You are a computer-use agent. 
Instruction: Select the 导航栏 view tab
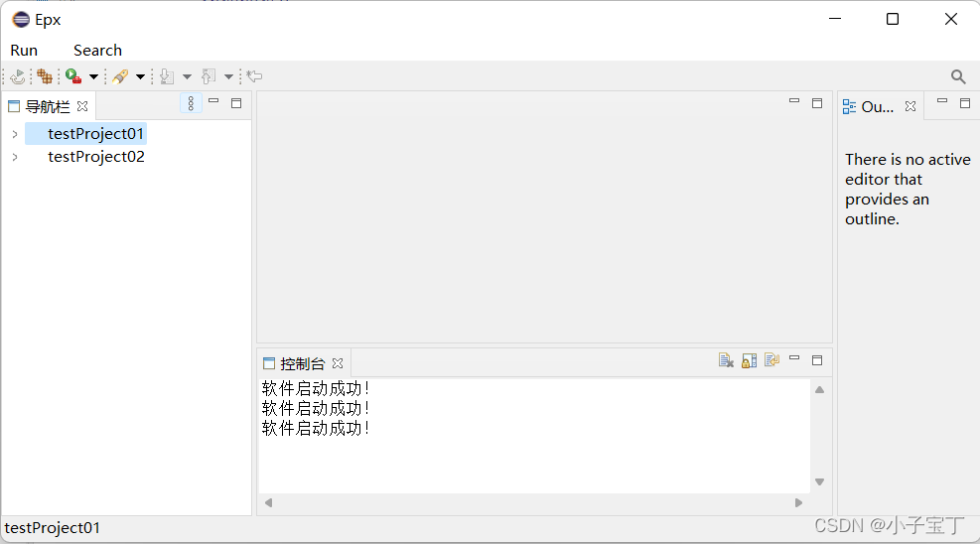point(48,107)
